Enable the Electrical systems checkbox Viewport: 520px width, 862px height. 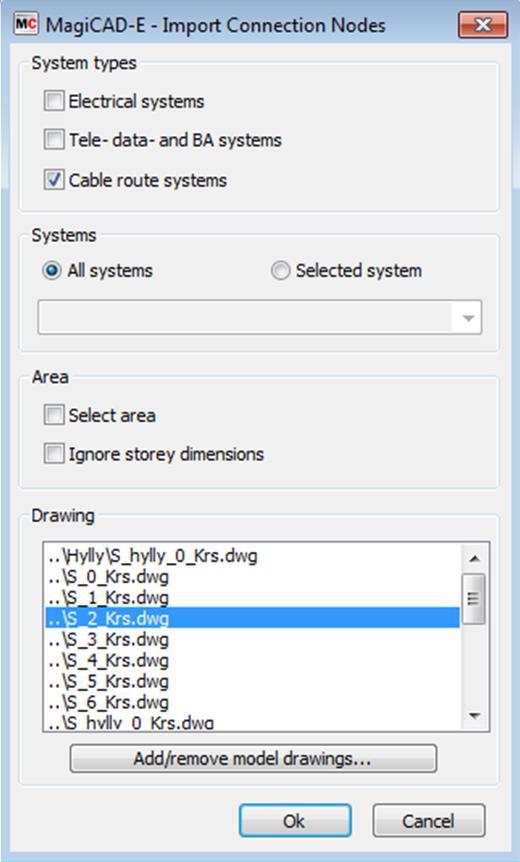tap(54, 101)
